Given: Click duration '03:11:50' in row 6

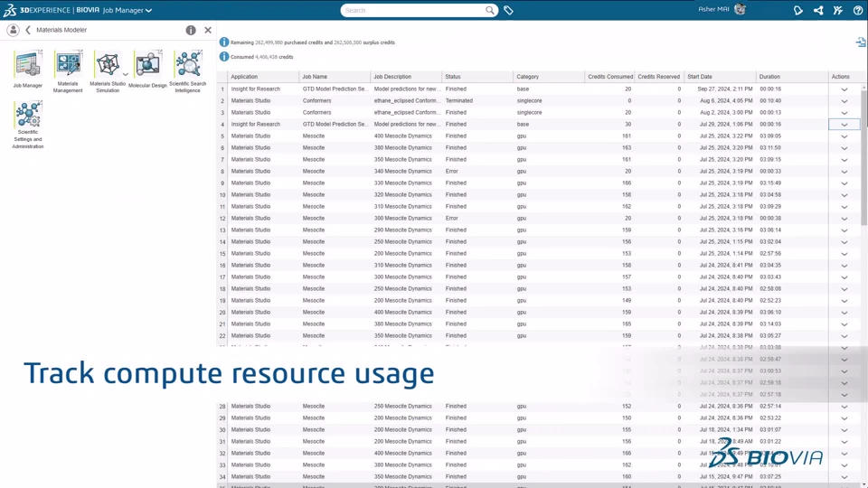Looking at the screenshot, I should (x=770, y=147).
